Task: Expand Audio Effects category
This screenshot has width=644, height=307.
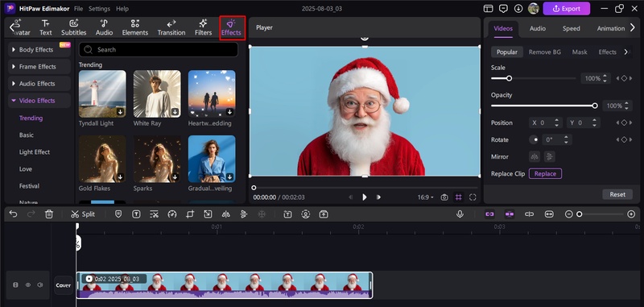Action: point(39,84)
